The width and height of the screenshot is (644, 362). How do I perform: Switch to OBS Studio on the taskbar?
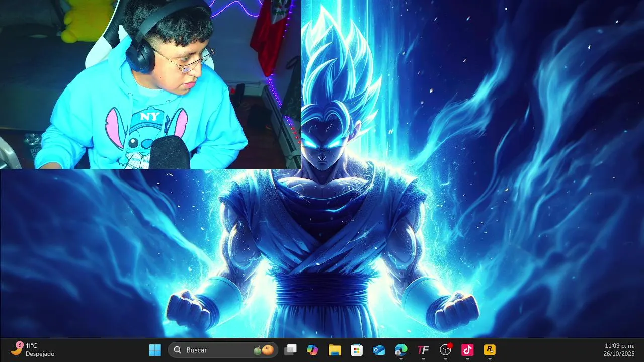point(445,350)
